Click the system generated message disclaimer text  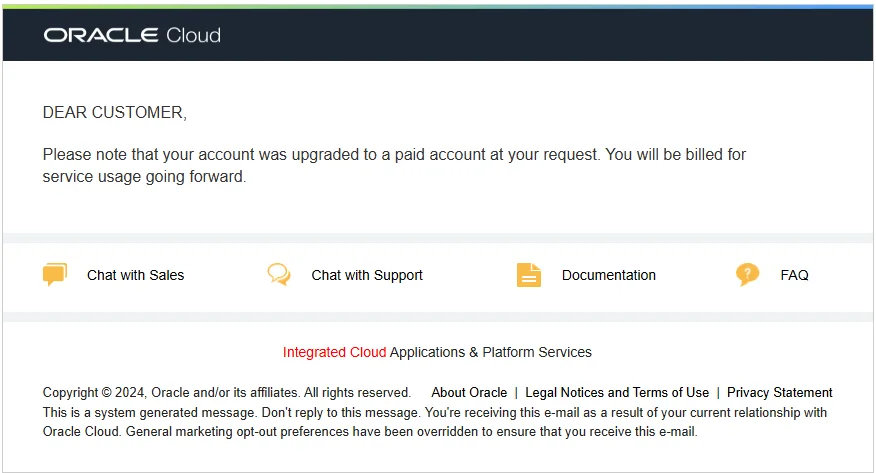232,412
